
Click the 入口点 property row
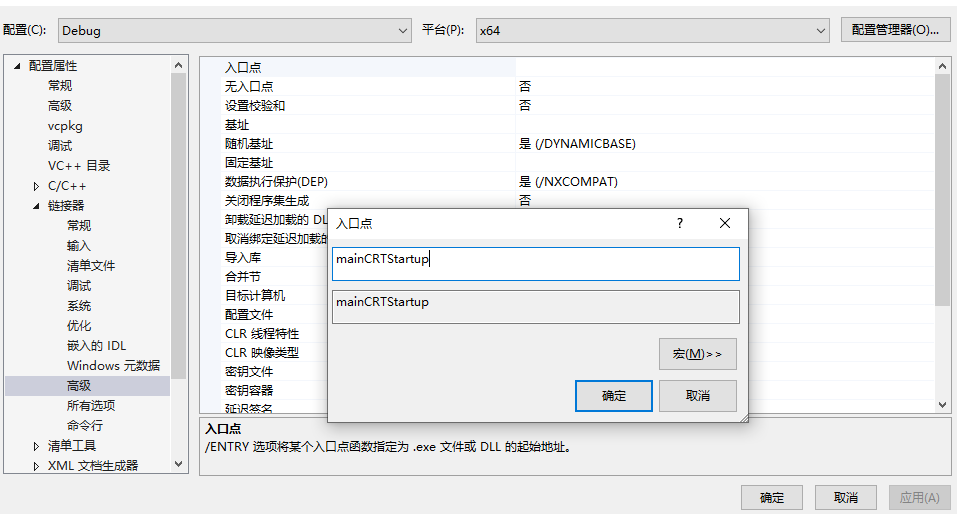(x=577, y=67)
